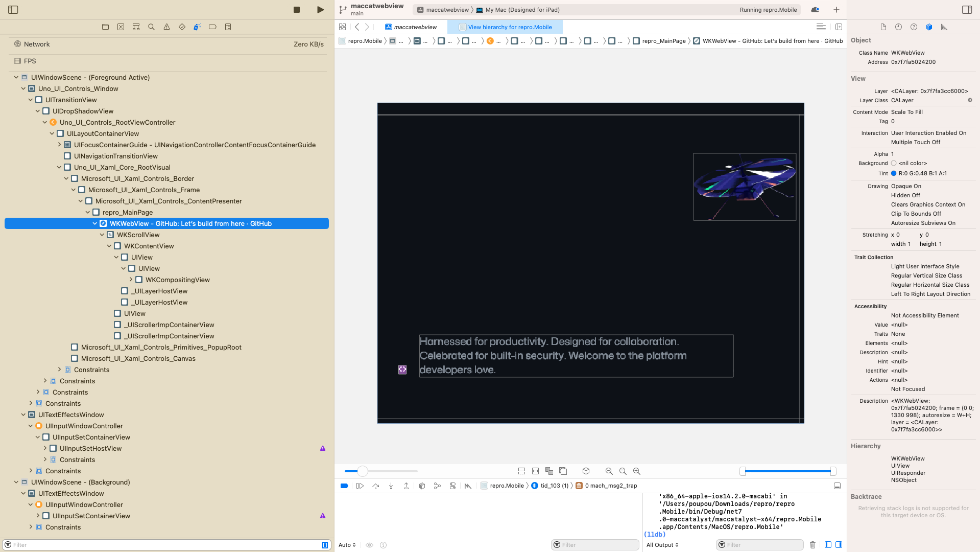Toggle the Environment Overrides switch icon
The height and width of the screenshot is (552, 980).
(452, 486)
